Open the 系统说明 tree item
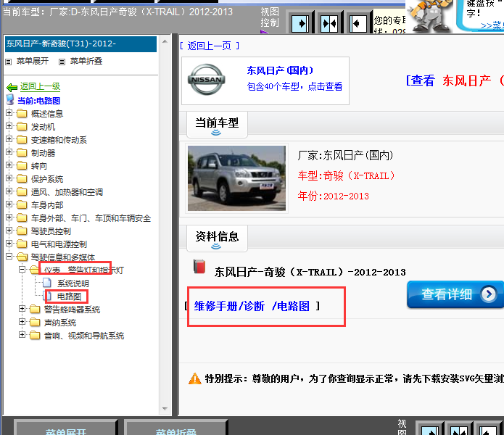Screen dimensions: 504x435 tap(73, 283)
